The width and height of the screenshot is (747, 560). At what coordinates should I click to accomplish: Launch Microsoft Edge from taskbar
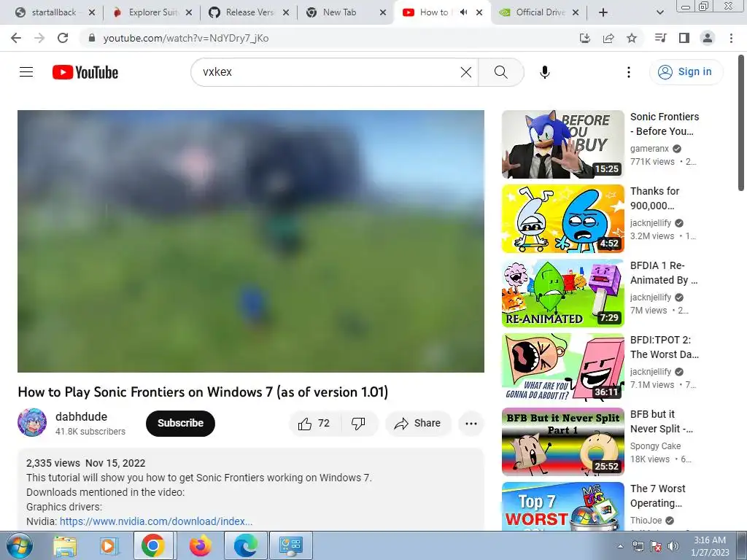pyautogui.click(x=246, y=545)
